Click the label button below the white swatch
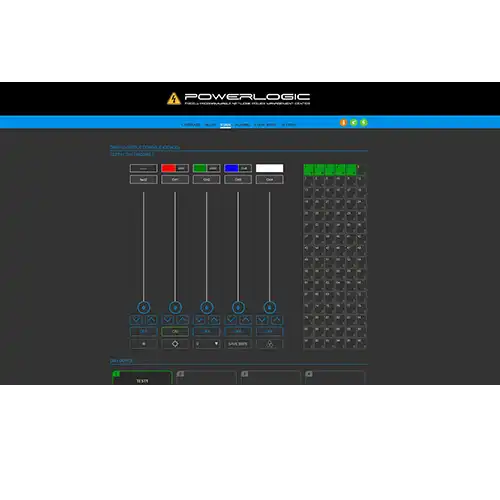 [269, 180]
